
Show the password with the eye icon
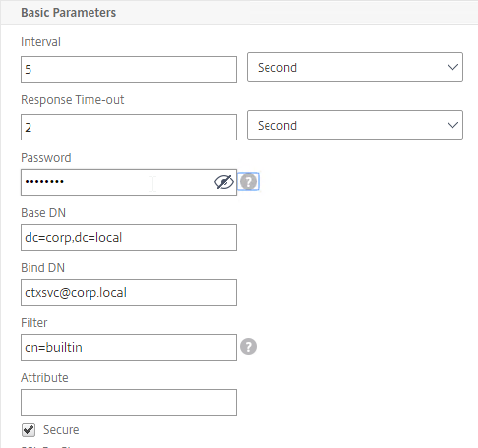[224, 182]
